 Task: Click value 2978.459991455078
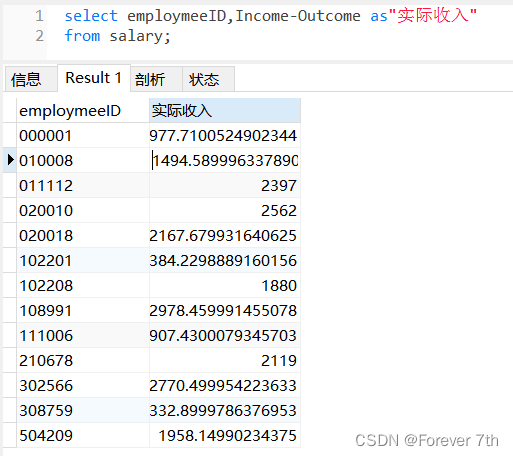[x=225, y=310]
